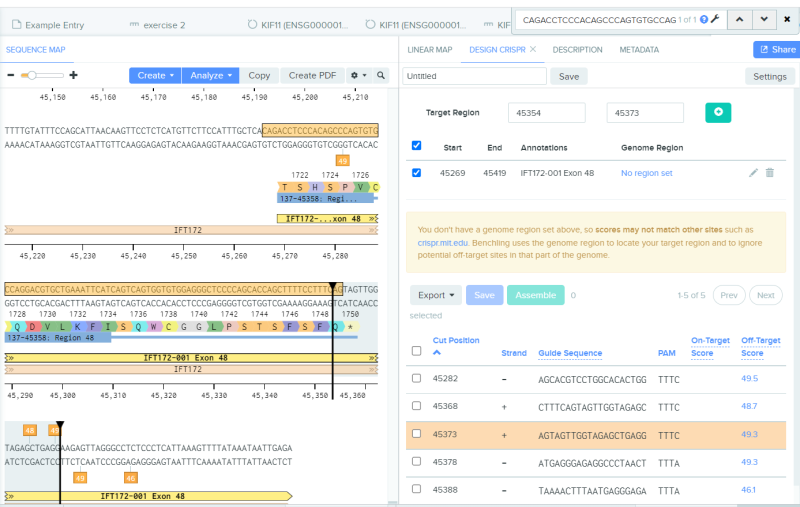
Task: Switch to the Linear Map tab
Action: pyautogui.click(x=430, y=50)
